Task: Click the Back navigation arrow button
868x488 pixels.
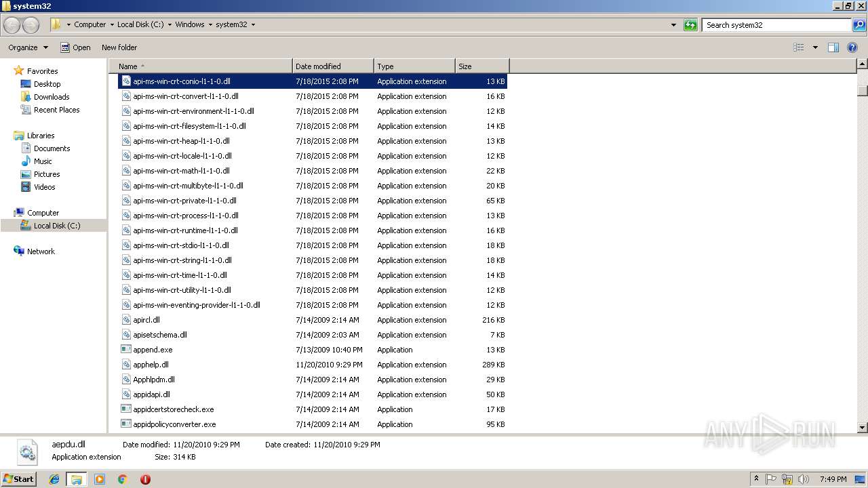Action: 12,25
